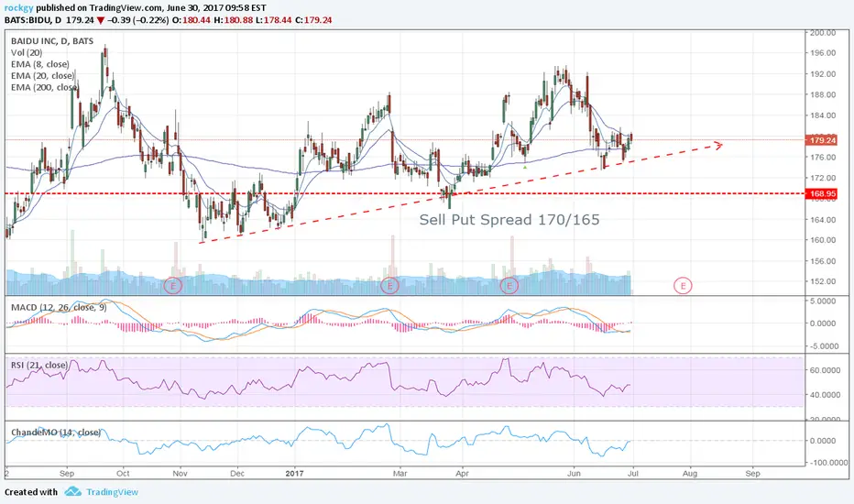Click the Aug time axis label
The image size is (854, 504).
tap(689, 473)
